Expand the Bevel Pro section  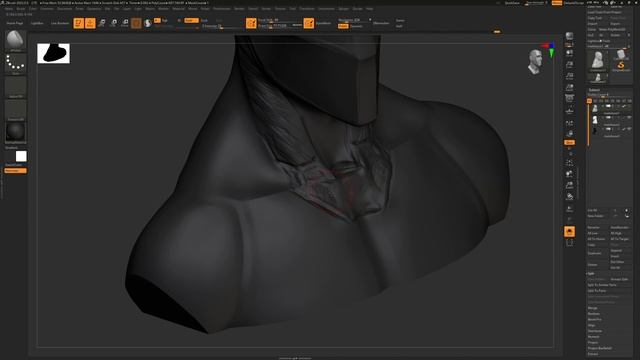[x=594, y=319]
